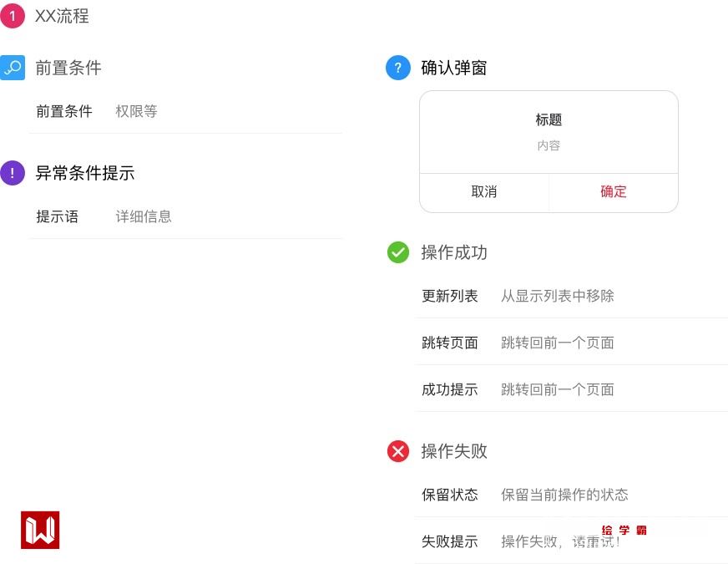The height and width of the screenshot is (564, 728).
Task: Click the 权限等 field value
Action: (136, 111)
